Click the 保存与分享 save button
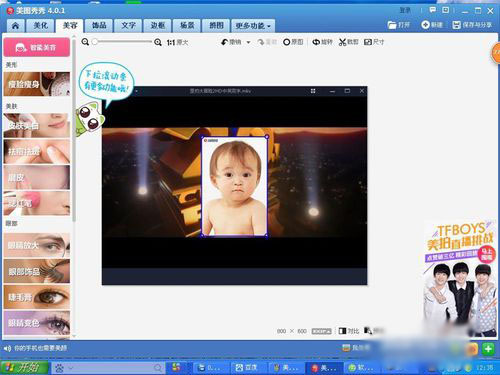Image resolution: width=500 pixels, height=375 pixels. tap(472, 25)
